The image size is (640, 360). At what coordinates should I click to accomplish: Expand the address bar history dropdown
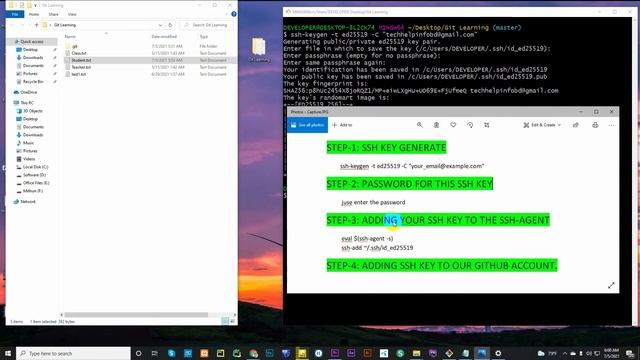tap(160, 25)
